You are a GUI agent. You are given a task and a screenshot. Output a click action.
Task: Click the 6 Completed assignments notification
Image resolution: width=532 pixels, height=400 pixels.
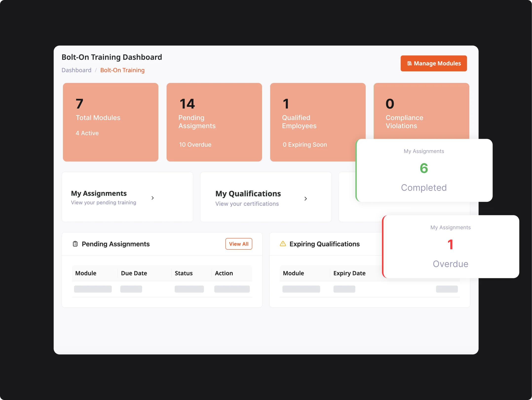(x=424, y=170)
